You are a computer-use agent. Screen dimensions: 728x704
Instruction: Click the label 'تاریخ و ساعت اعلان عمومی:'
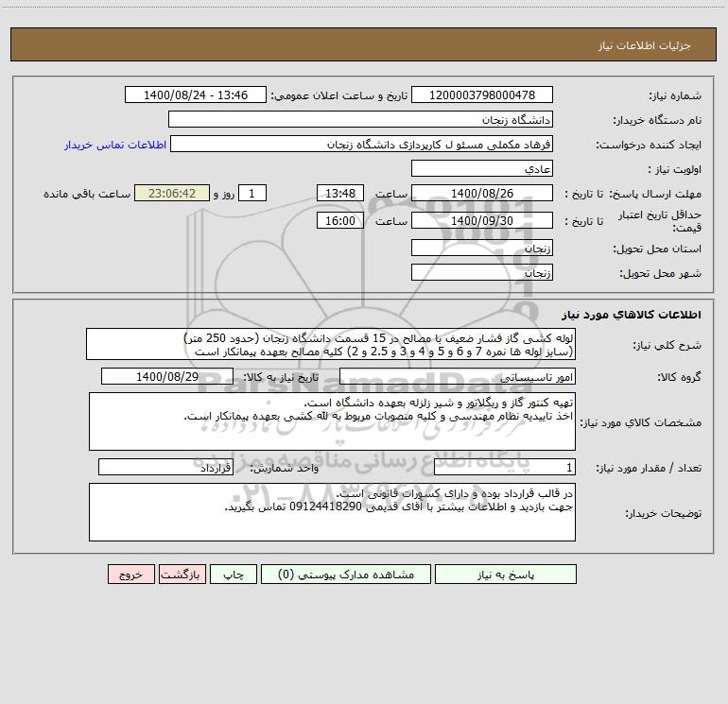pyautogui.click(x=338, y=95)
